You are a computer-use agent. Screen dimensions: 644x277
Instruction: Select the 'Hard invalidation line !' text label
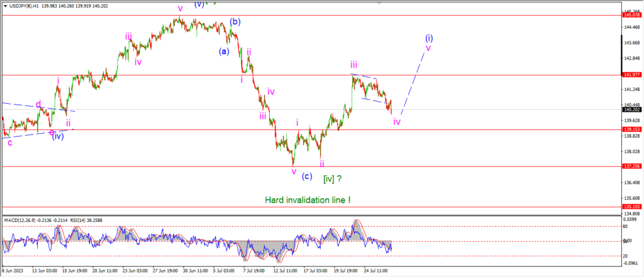coord(308,200)
